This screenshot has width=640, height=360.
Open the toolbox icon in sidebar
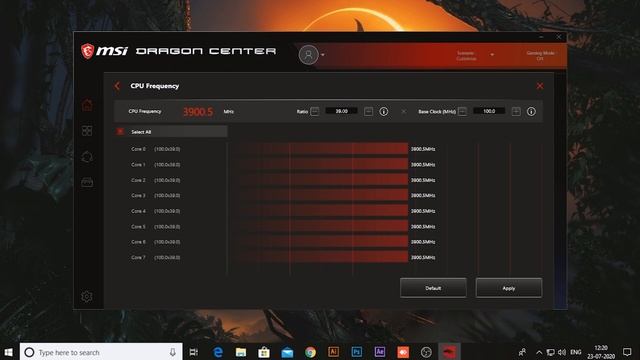coord(87,182)
